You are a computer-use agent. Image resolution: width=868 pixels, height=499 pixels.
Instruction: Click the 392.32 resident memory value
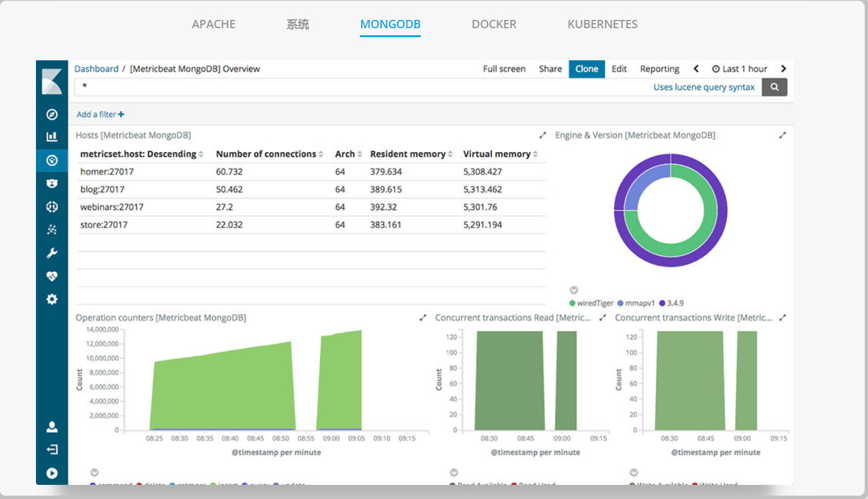[x=384, y=207]
